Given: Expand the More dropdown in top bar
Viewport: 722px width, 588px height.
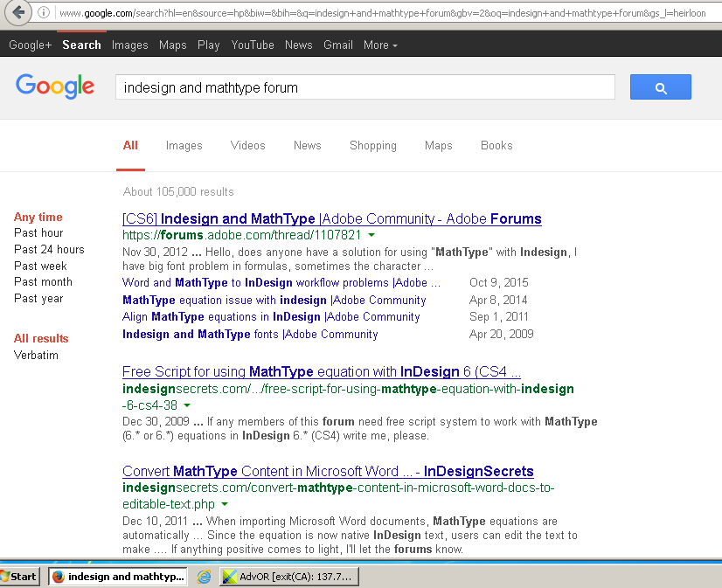Looking at the screenshot, I should click(380, 45).
